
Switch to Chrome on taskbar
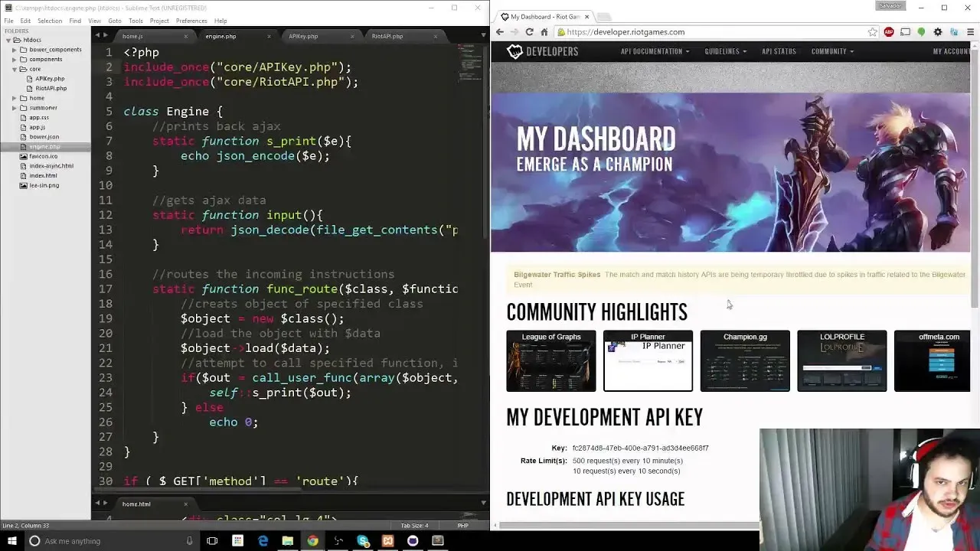click(313, 541)
